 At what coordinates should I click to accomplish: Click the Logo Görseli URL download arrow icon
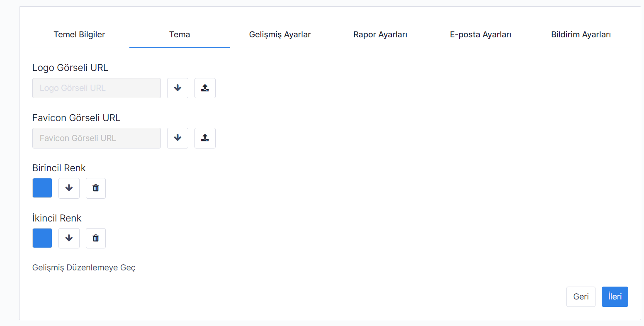177,88
